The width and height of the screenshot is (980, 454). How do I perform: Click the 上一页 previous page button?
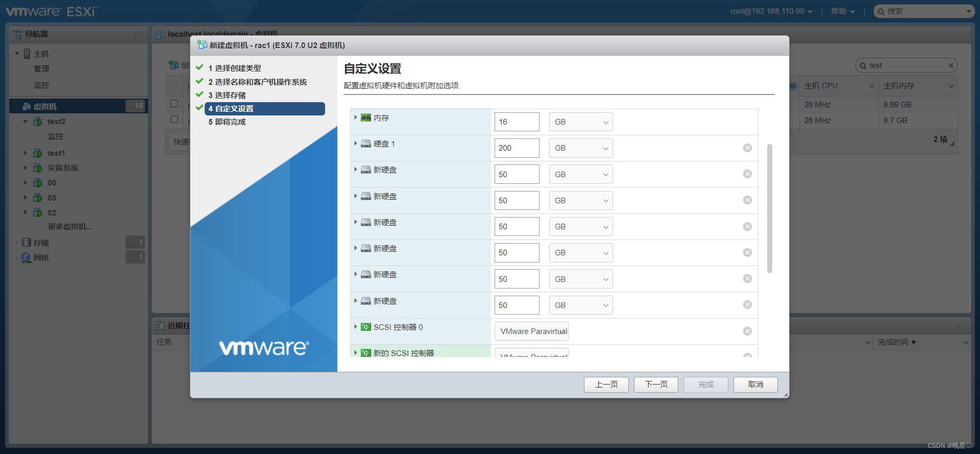tap(606, 385)
